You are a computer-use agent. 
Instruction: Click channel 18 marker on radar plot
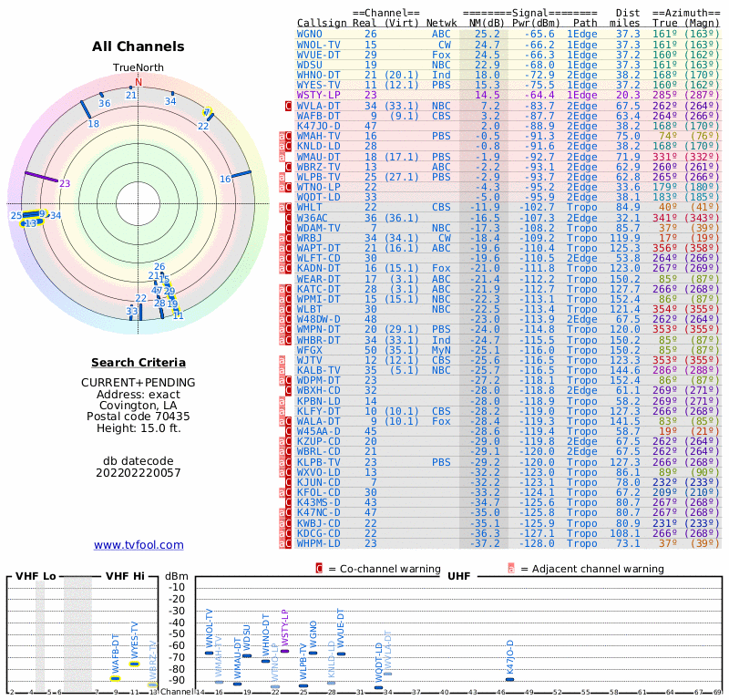tap(86, 109)
